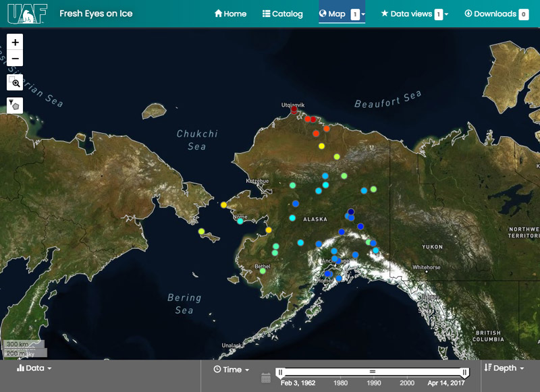540x392 pixels.
Task: Open the calendar date picker icon
Action: pyautogui.click(x=266, y=377)
